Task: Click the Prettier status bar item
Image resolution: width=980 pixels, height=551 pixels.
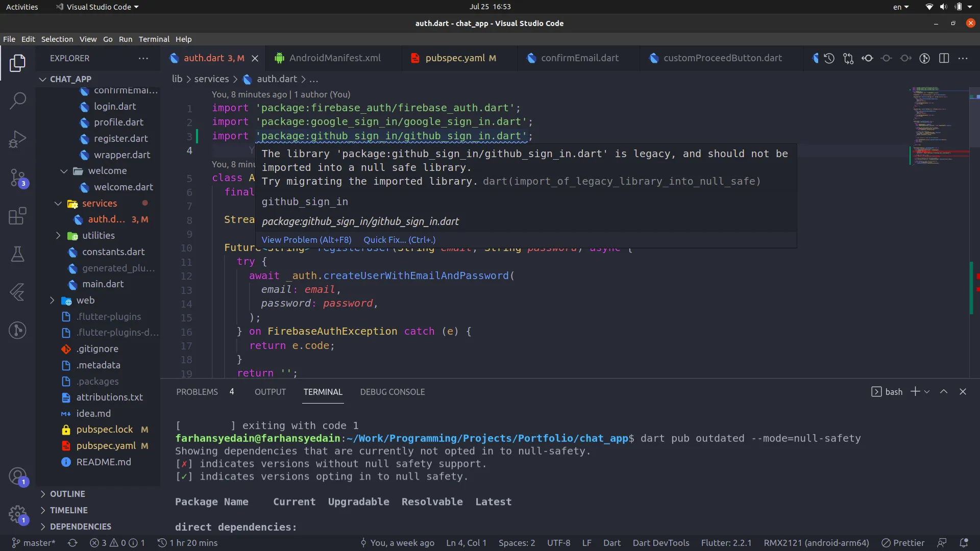Action: pos(903,543)
